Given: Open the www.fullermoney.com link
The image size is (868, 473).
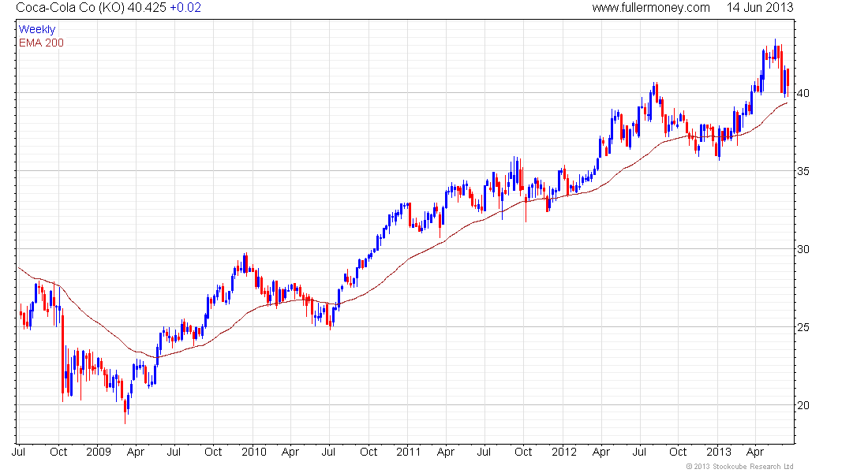Looking at the screenshot, I should 651,8.
